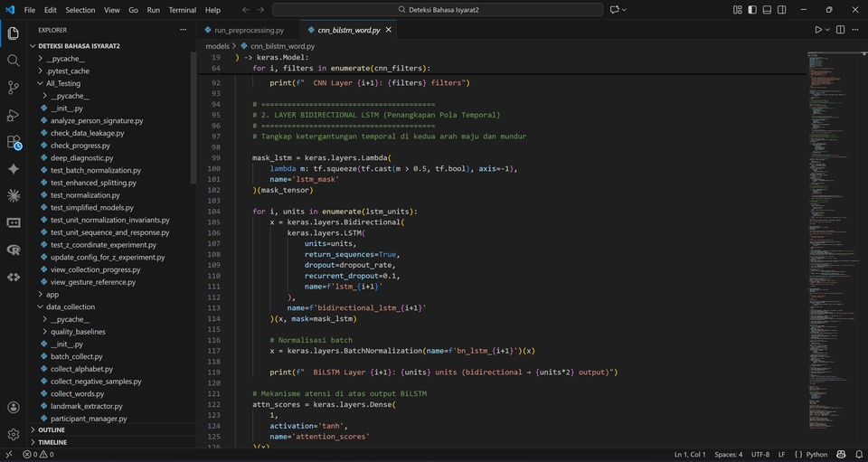
Task: Open the Manage gear icon
Action: click(x=14, y=434)
